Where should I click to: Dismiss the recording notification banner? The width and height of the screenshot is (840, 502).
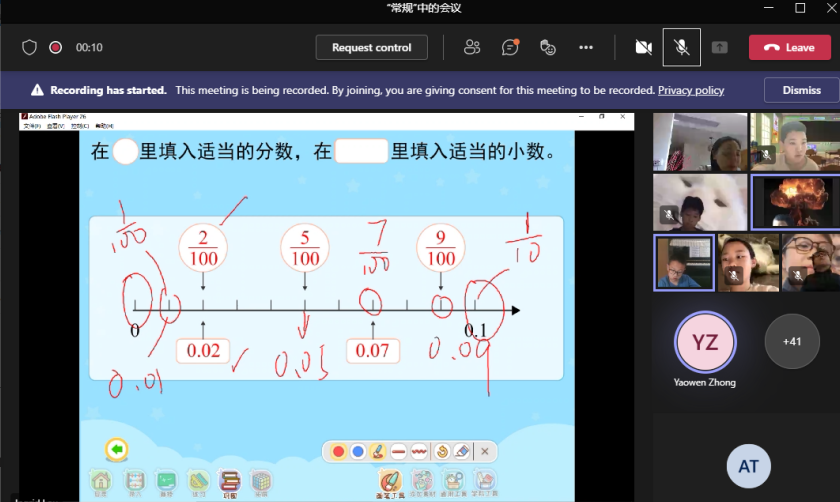pyautogui.click(x=801, y=90)
